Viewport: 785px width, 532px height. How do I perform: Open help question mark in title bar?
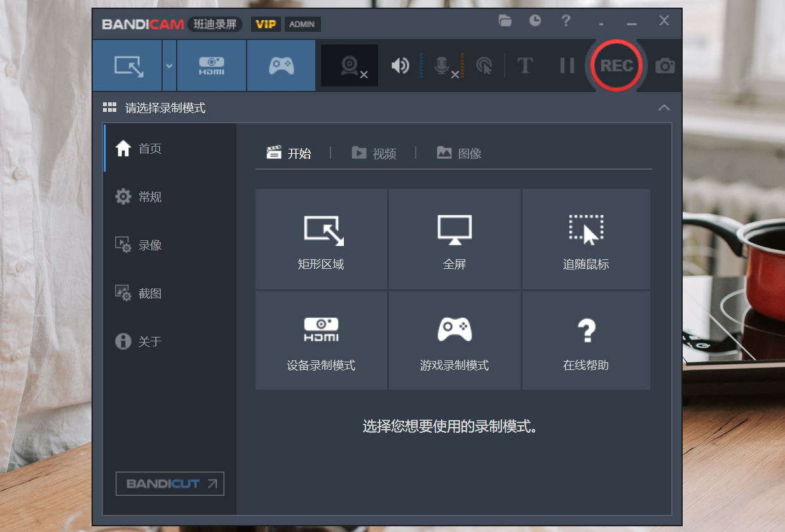(x=566, y=20)
